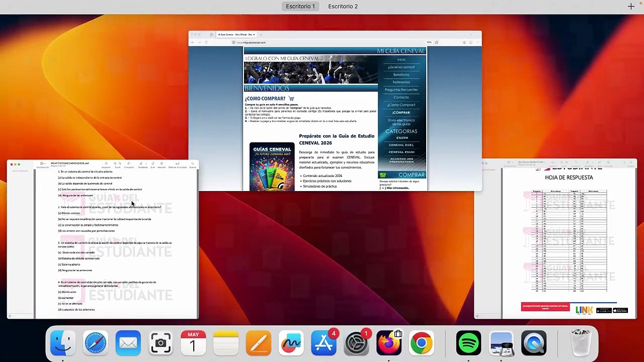Screen dimensions: 644x362
Task: Click the Buscar search icon in REACTIVOSMECANICA2026
Action: [193, 164]
